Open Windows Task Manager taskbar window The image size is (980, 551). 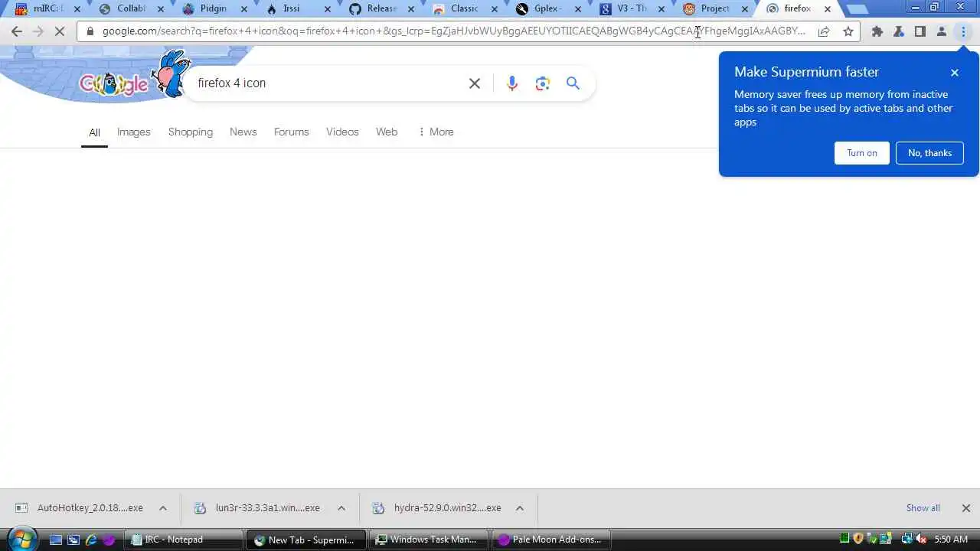tap(428, 540)
